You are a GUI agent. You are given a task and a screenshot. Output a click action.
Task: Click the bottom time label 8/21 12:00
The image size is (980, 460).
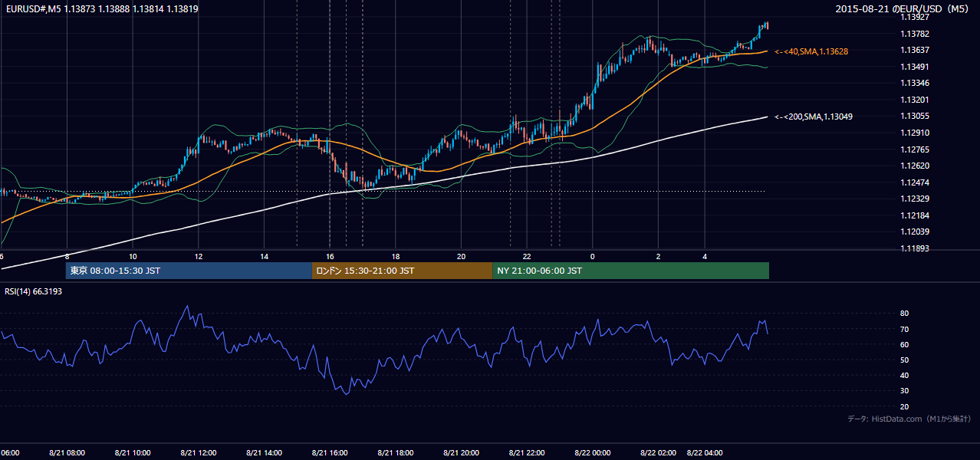tap(198, 453)
